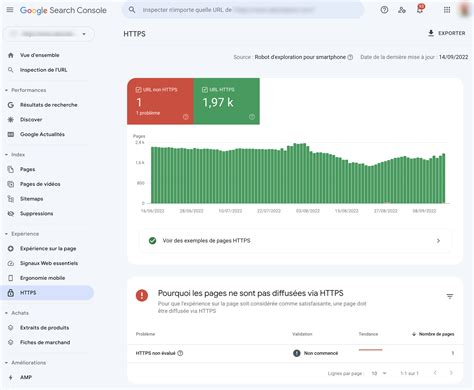
Task: Toggle the URL HTTPS checkbox
Action: tap(205, 90)
